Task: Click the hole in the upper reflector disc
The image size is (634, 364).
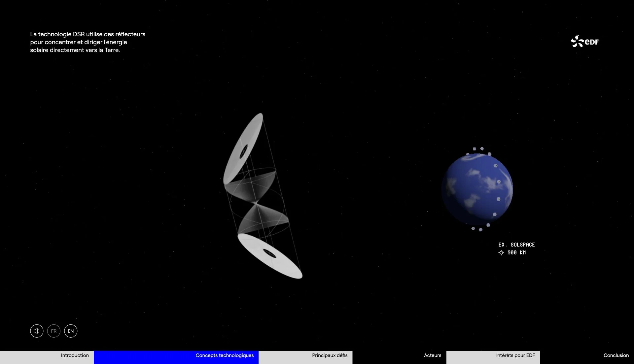Action: click(243, 151)
